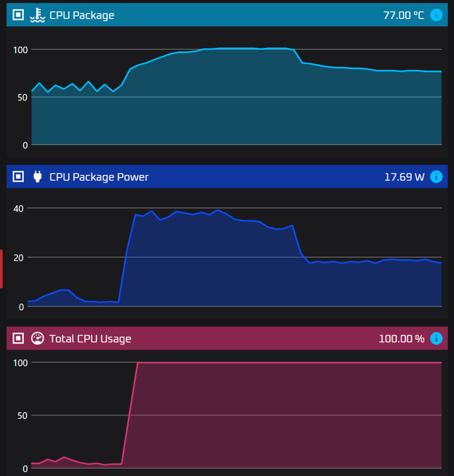This screenshot has height=476, width=454.
Task: Select the Total CPU Usage header title
Action: pos(90,338)
